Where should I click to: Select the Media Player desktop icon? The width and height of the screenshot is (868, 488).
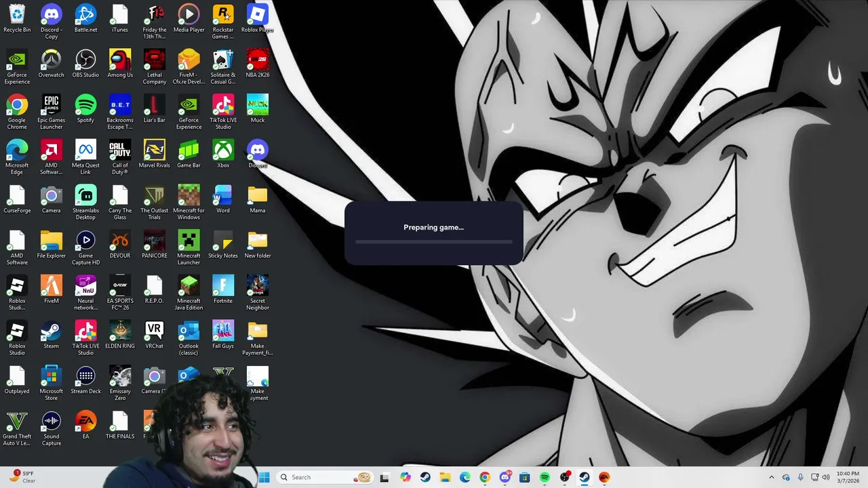coord(189,19)
